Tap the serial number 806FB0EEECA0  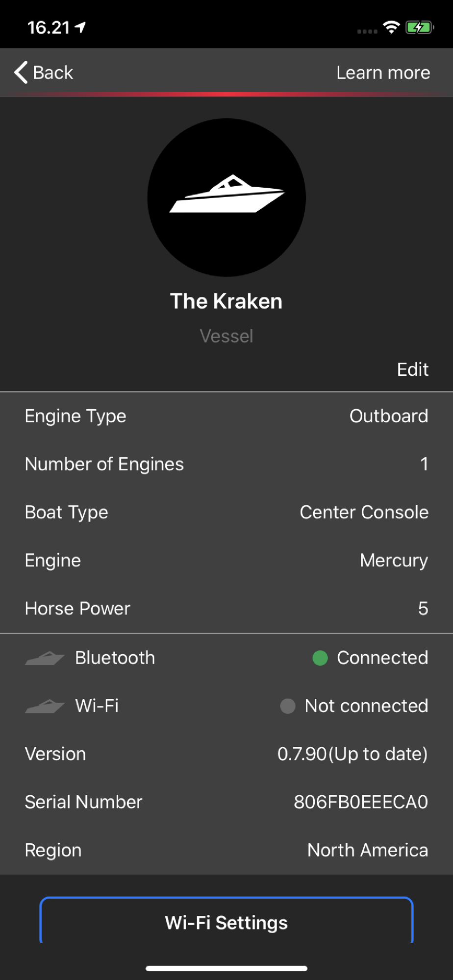point(360,802)
